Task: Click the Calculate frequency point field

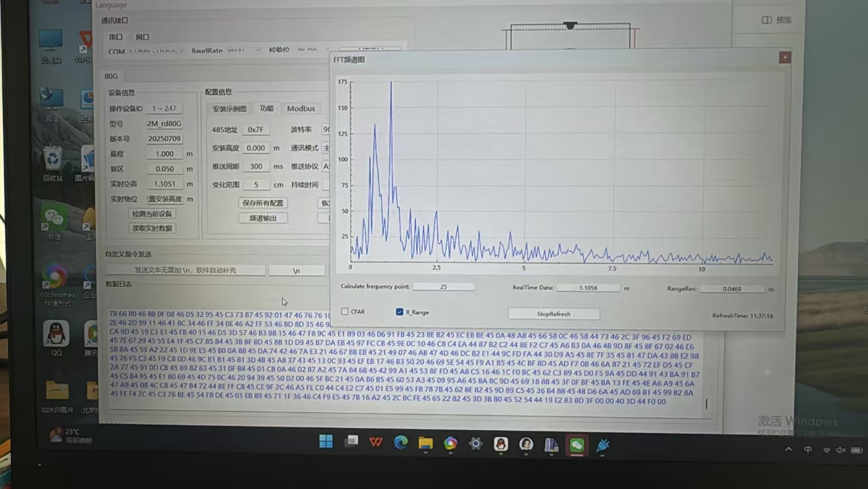Action: coord(444,286)
